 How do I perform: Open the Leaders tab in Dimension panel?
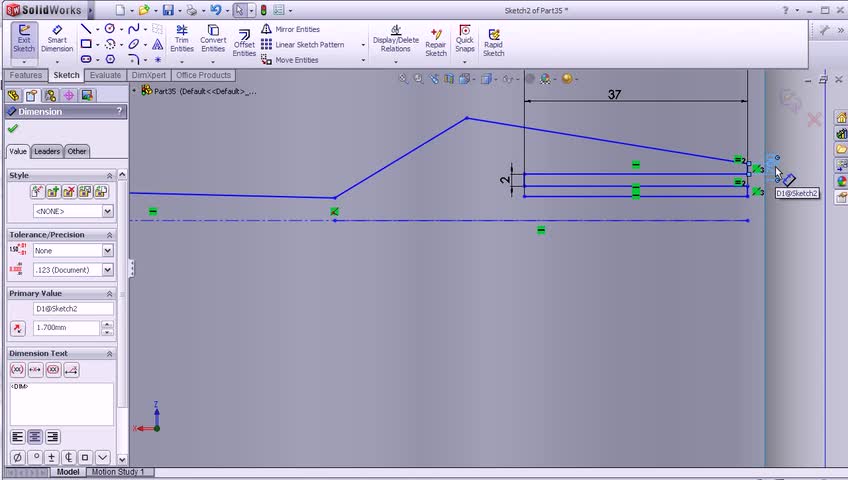(47, 151)
